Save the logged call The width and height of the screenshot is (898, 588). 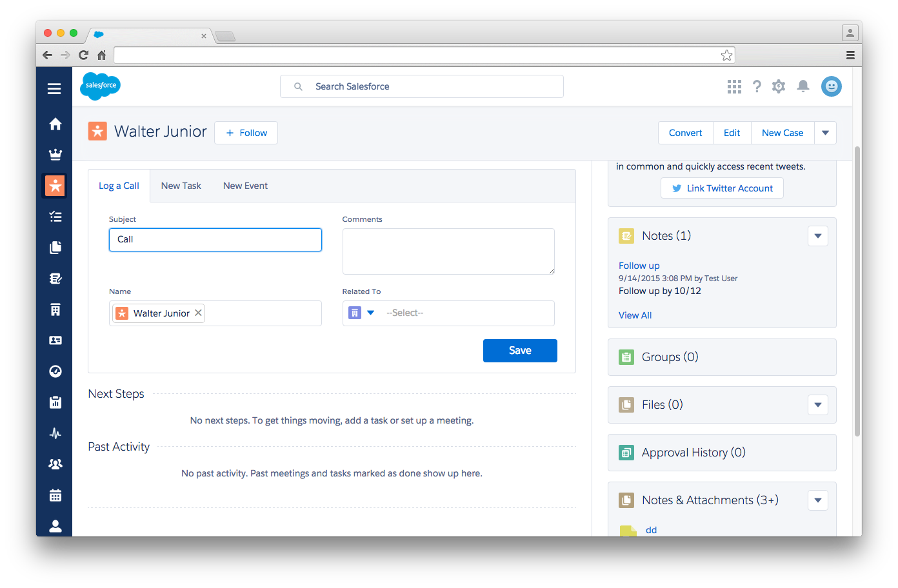520,351
